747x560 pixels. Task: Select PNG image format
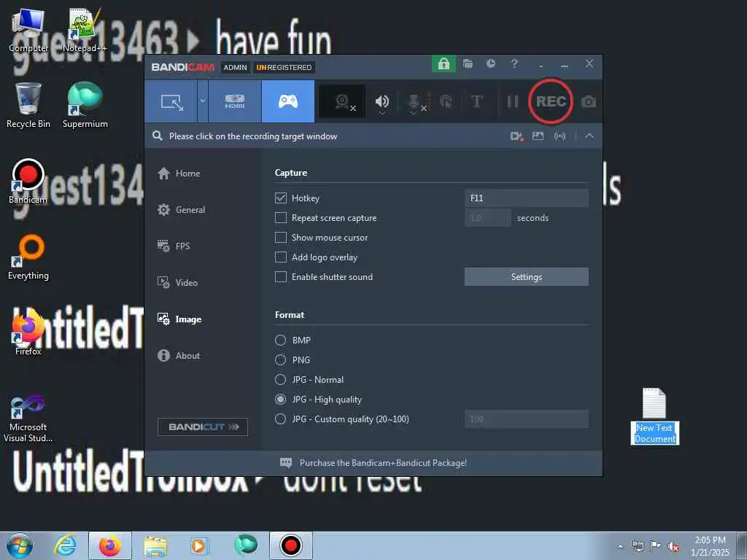281,359
